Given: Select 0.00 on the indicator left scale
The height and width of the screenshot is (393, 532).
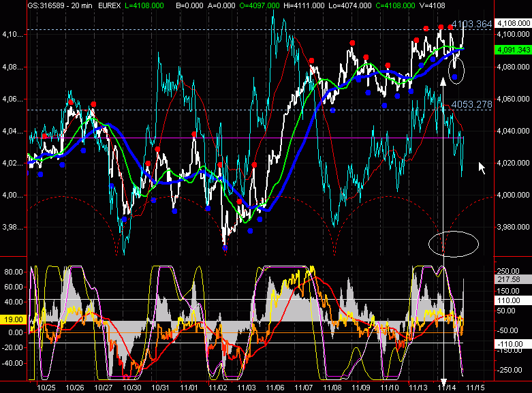Looking at the screenshot, I should coord(16,332).
